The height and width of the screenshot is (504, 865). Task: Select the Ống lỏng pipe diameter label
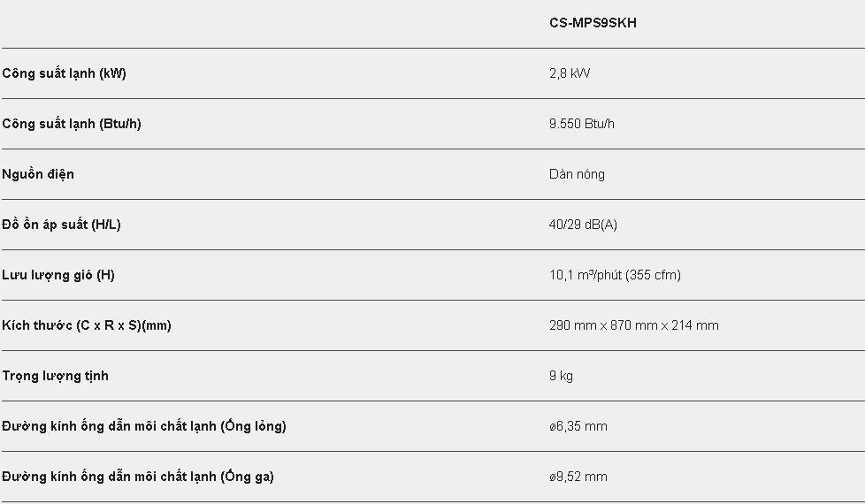pos(144,426)
